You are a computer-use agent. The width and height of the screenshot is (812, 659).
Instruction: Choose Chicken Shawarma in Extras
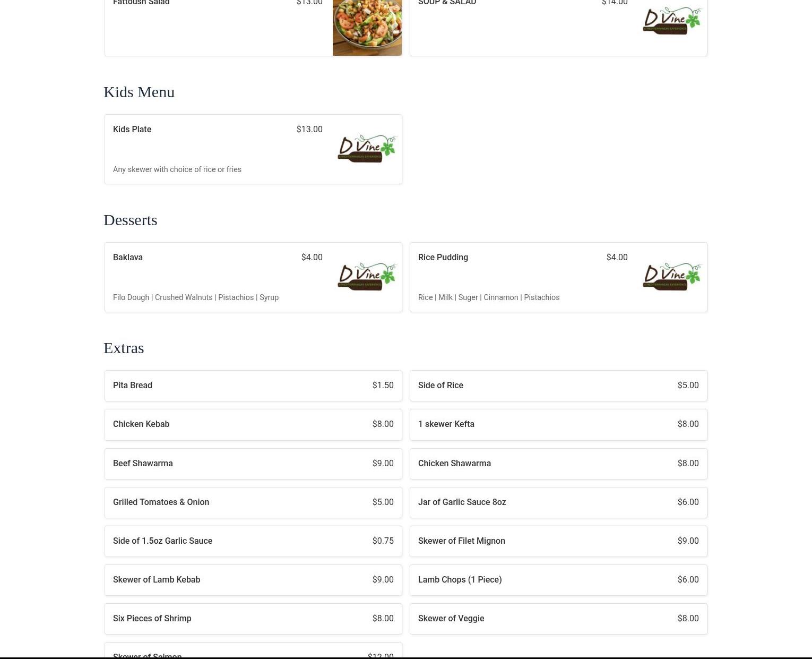click(x=558, y=464)
